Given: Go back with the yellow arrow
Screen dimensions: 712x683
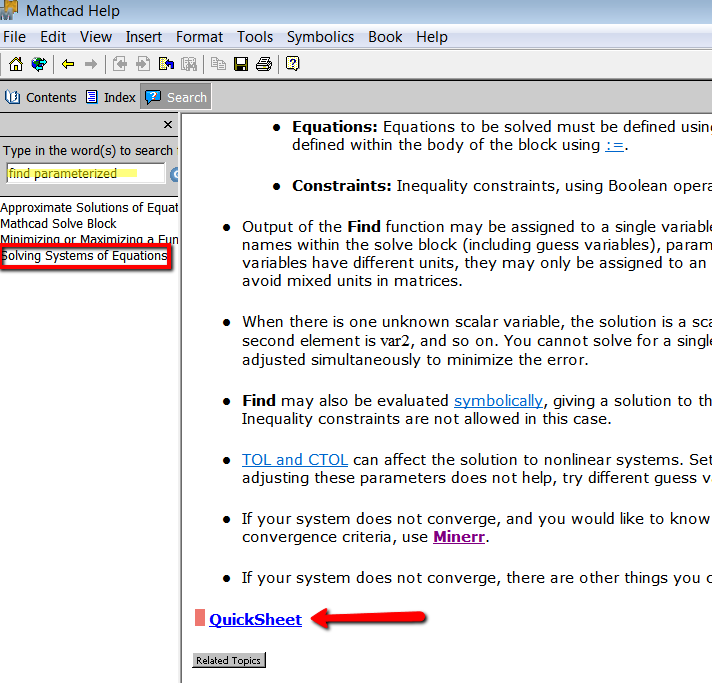Looking at the screenshot, I should click(x=68, y=64).
